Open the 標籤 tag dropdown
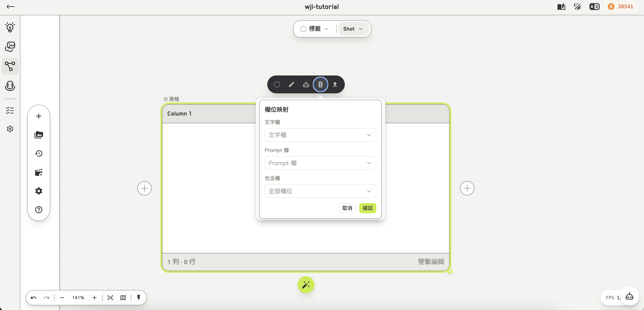This screenshot has width=644, height=310. click(315, 29)
